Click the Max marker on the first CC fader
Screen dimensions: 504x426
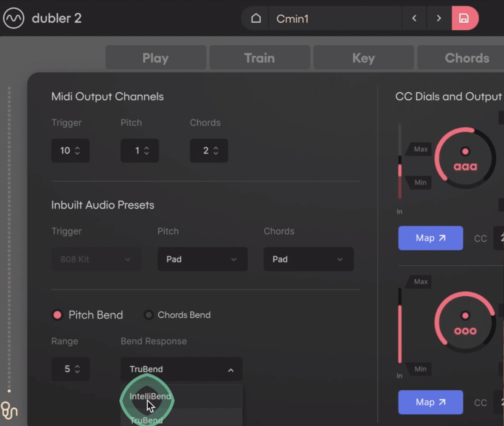[x=419, y=149]
